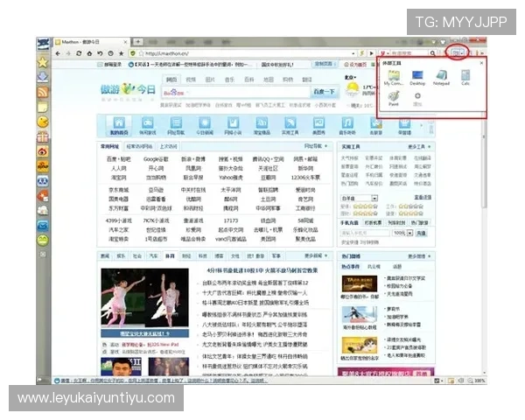The width and height of the screenshot is (525, 420).
Task: Go back using the back arrow
Action: [x=58, y=53]
